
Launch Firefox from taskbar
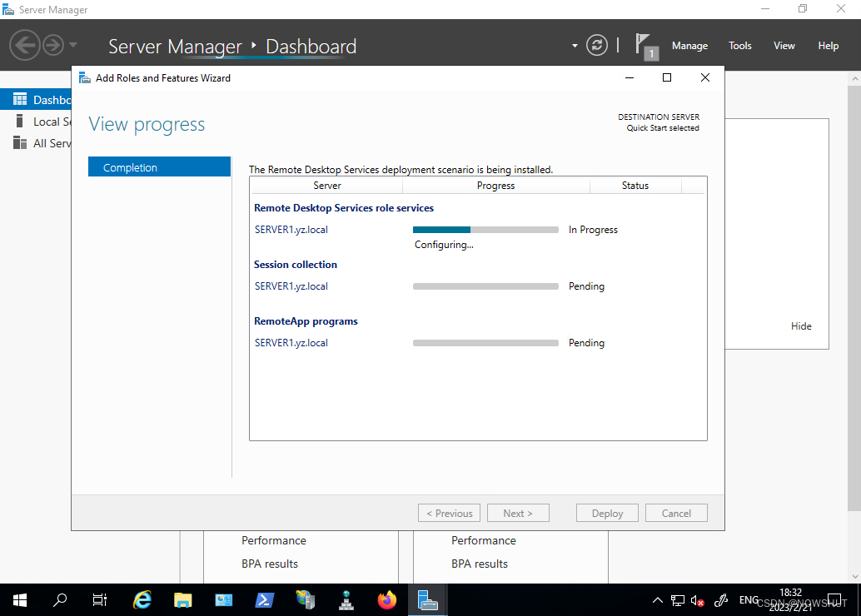pyautogui.click(x=387, y=600)
